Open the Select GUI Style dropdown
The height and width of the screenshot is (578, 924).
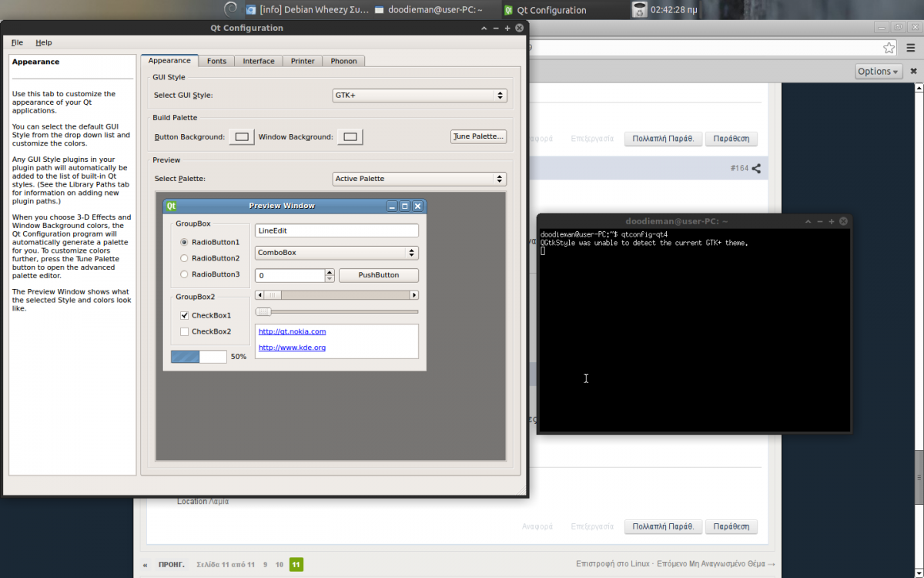pos(419,96)
